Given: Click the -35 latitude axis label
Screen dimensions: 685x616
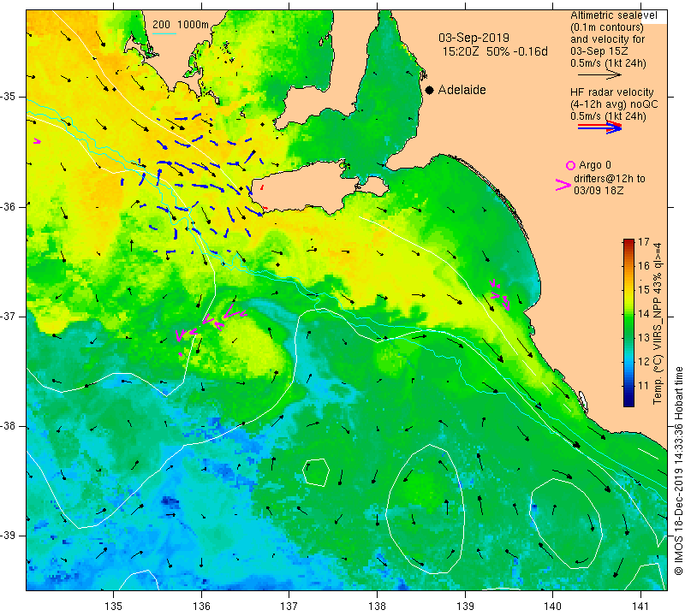Looking at the screenshot, I should click(9, 97).
